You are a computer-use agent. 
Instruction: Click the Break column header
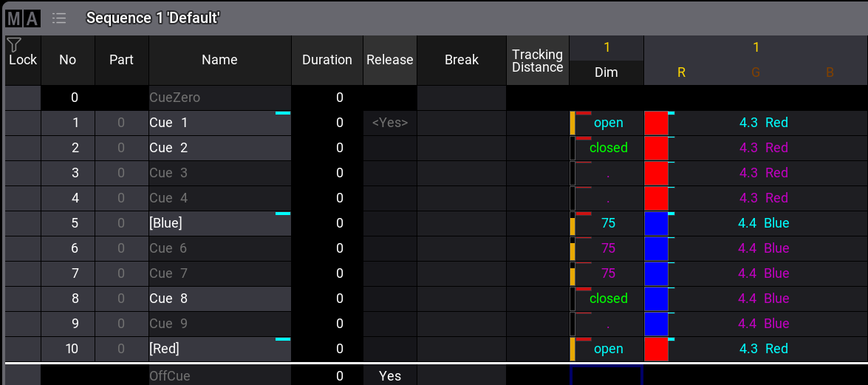click(461, 60)
